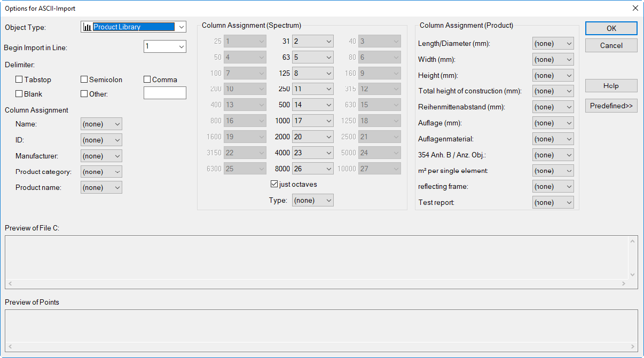Open the 500 Hz spectrum column dropdown
644x358 pixels.
(313, 105)
